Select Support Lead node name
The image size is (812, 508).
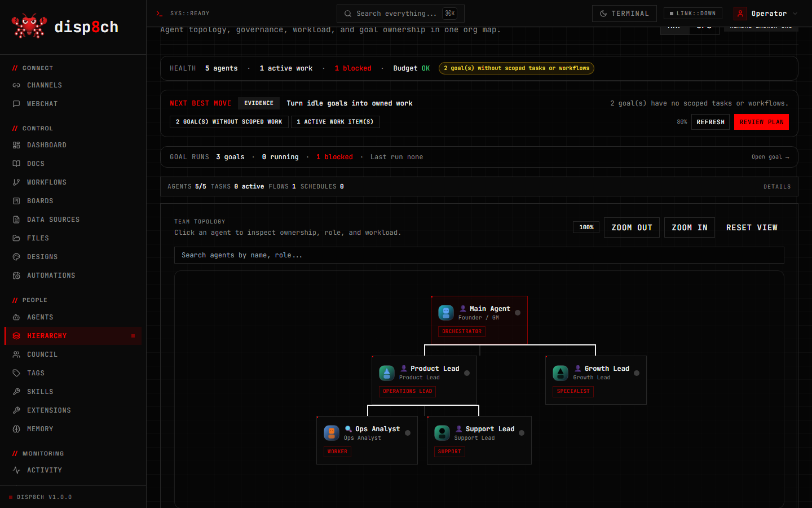pos(490,429)
